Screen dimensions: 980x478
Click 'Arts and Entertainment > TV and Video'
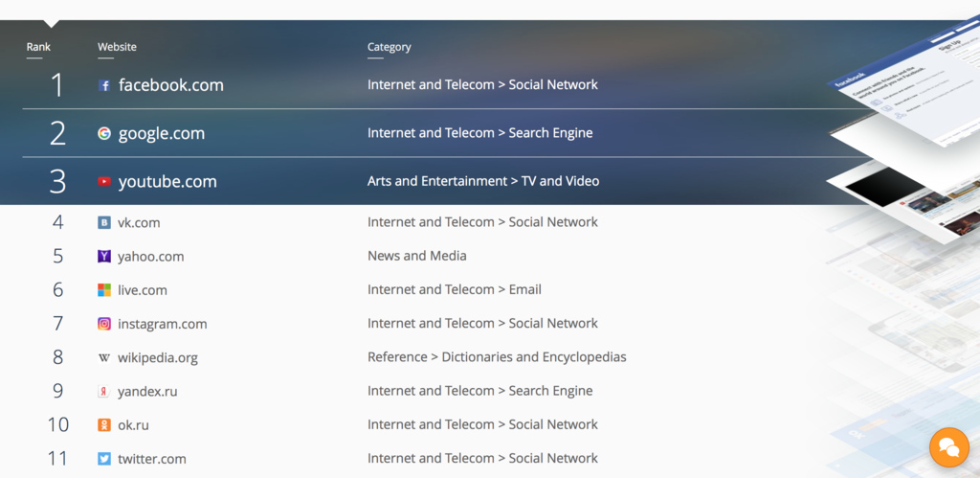coord(483,181)
